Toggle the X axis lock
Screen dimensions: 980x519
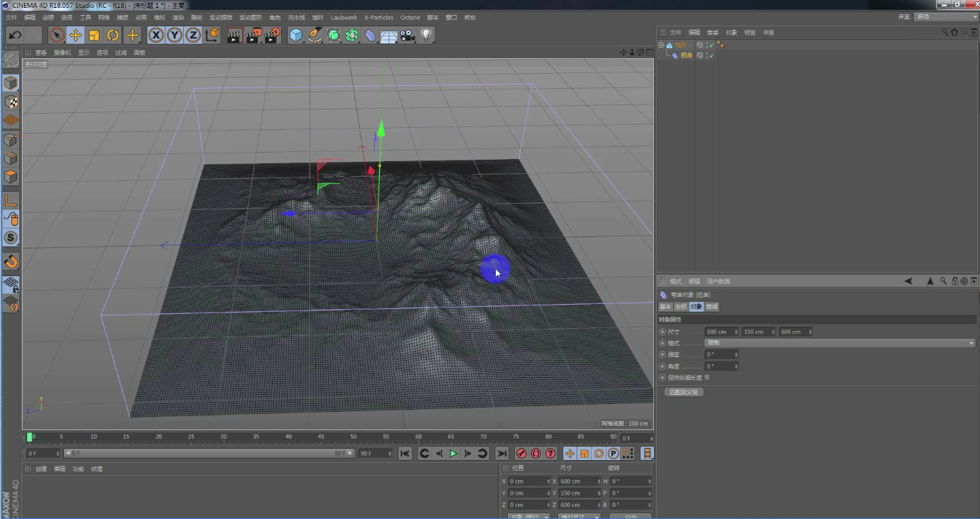156,35
